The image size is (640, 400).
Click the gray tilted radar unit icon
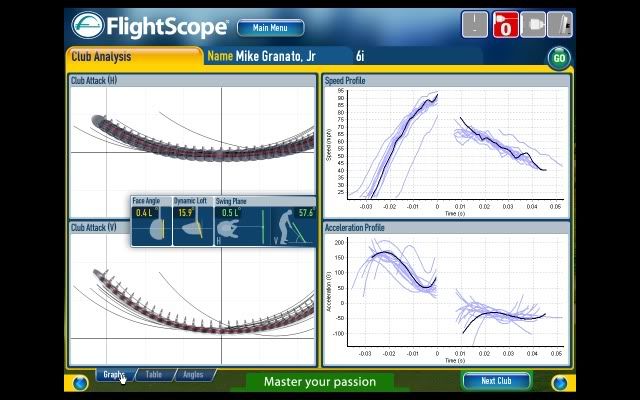point(560,25)
